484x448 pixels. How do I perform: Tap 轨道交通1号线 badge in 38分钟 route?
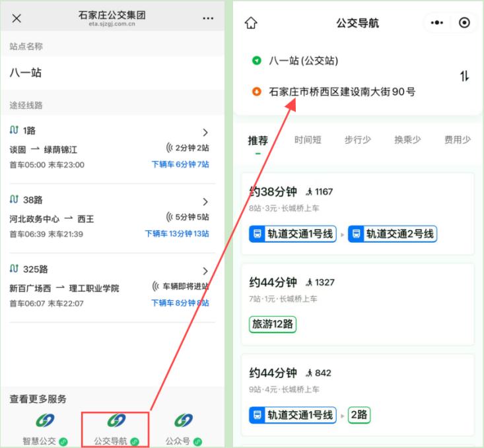click(x=293, y=234)
